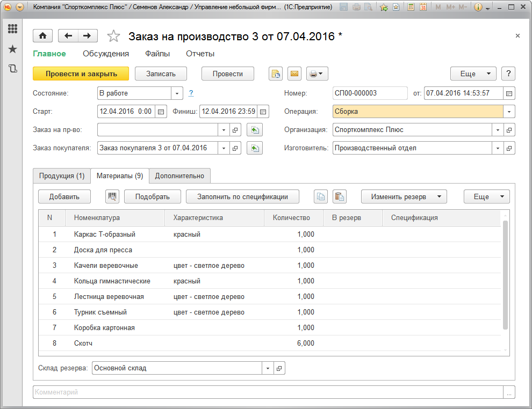Open the Изменить резерв dropdown
Screen dimensions: 532x409
pos(404,196)
